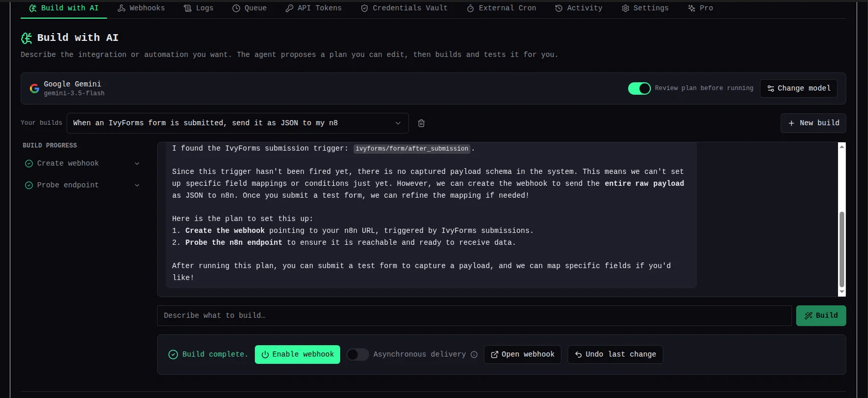868x398 pixels.
Task: Expand the Create webhook step chevron
Action: [x=137, y=164]
